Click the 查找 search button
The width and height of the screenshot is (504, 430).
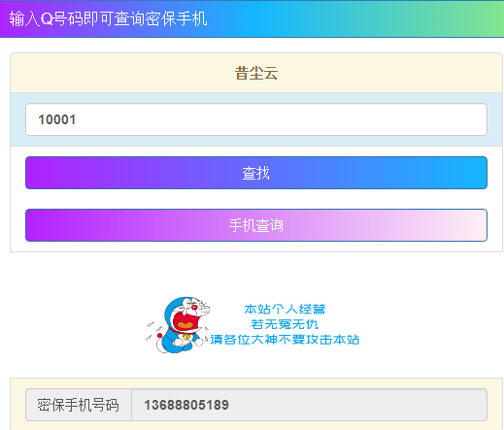coord(256,173)
